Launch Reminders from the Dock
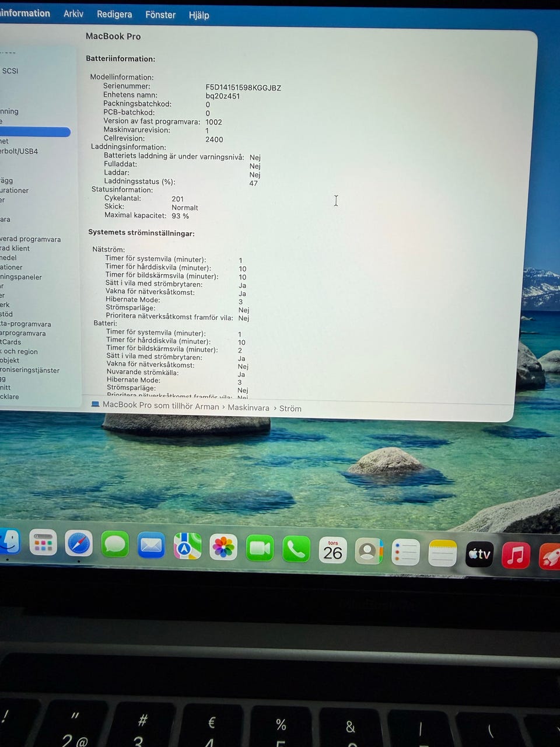560x747 pixels. (x=405, y=552)
